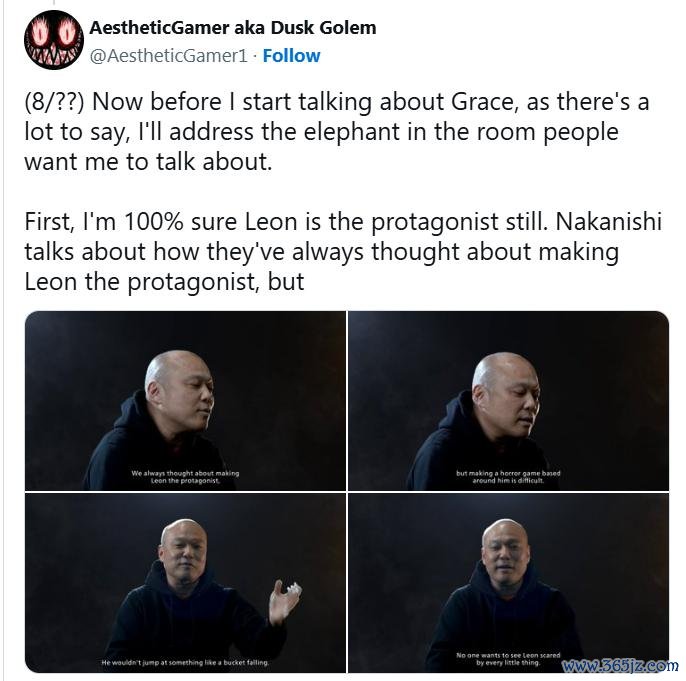Click the word 'Nakanishi' in the tweet
686x681 pixels.
click(609, 221)
